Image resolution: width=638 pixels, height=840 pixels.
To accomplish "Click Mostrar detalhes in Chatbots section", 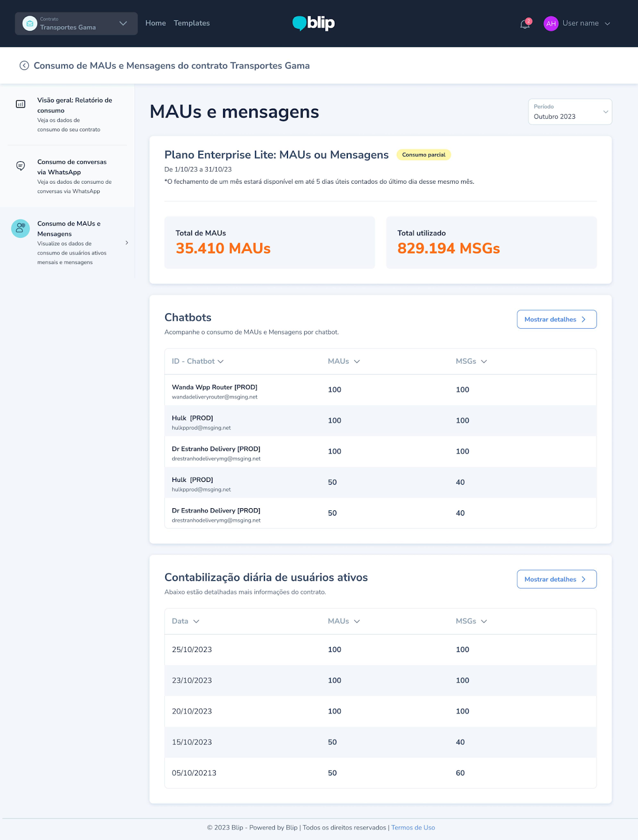I will tap(557, 319).
